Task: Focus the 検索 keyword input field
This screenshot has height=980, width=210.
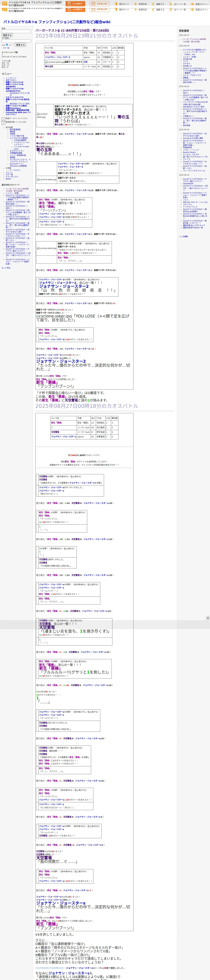Action: [16, 32]
